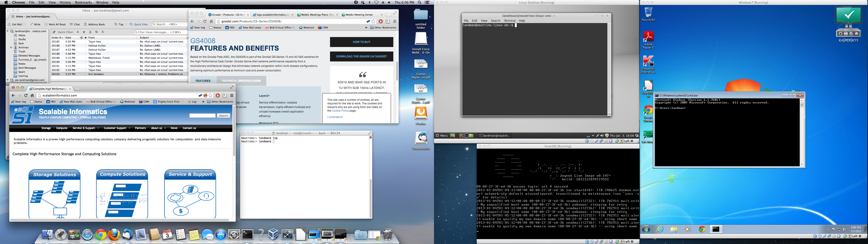
Task: Expand the Archives folder in Thunderbird
Action: click(11, 47)
